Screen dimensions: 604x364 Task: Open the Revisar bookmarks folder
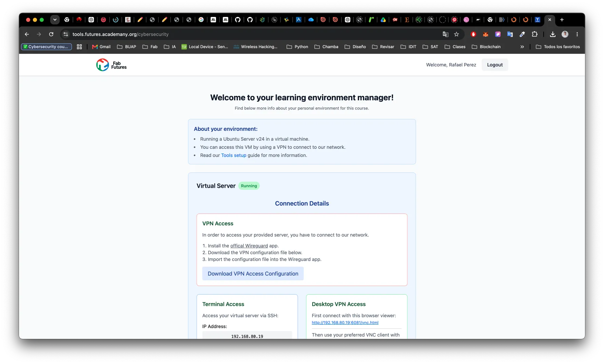pyautogui.click(x=383, y=47)
